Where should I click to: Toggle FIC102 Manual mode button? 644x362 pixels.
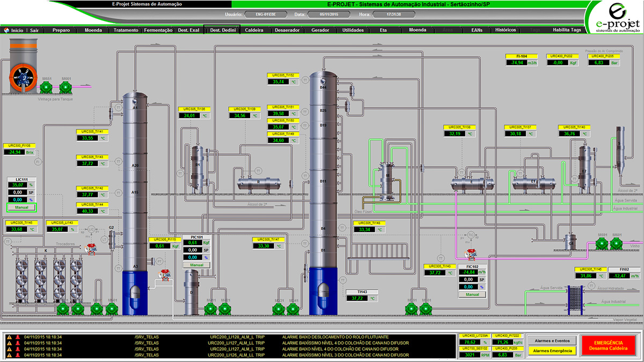click(x=472, y=294)
